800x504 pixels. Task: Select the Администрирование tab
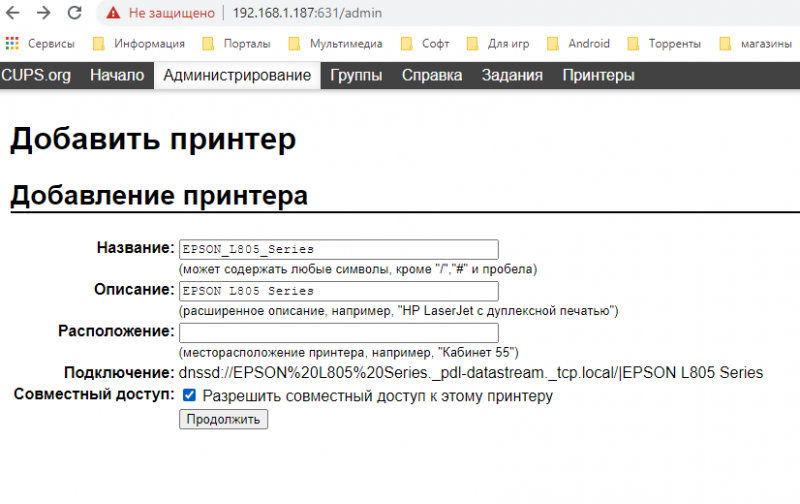[x=237, y=75]
